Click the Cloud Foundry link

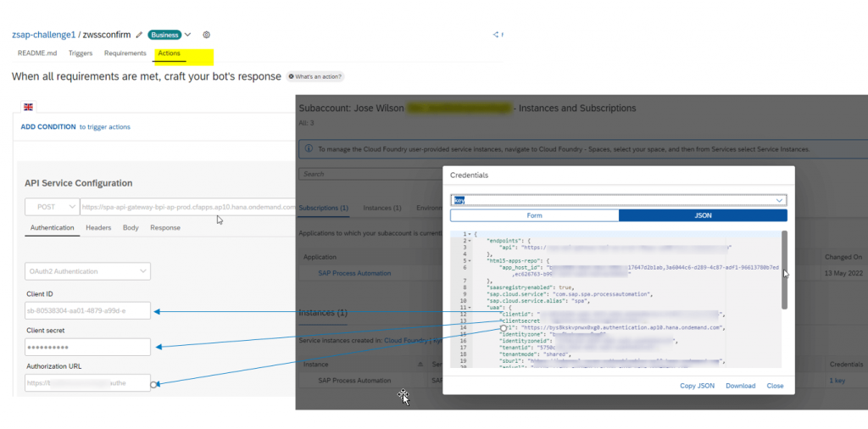coord(407,341)
